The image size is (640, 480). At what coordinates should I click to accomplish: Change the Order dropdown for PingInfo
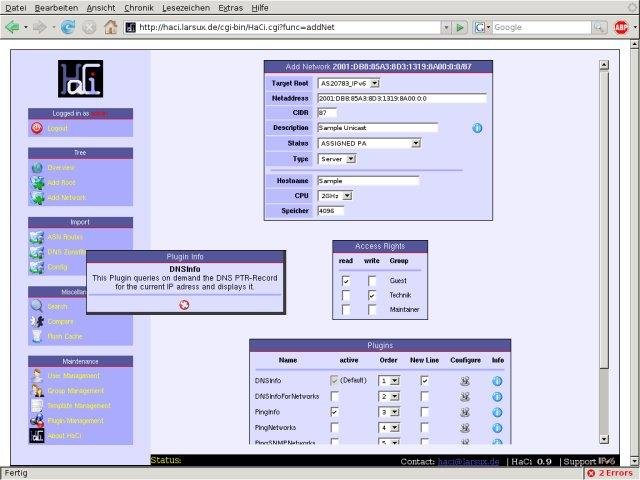[389, 412]
